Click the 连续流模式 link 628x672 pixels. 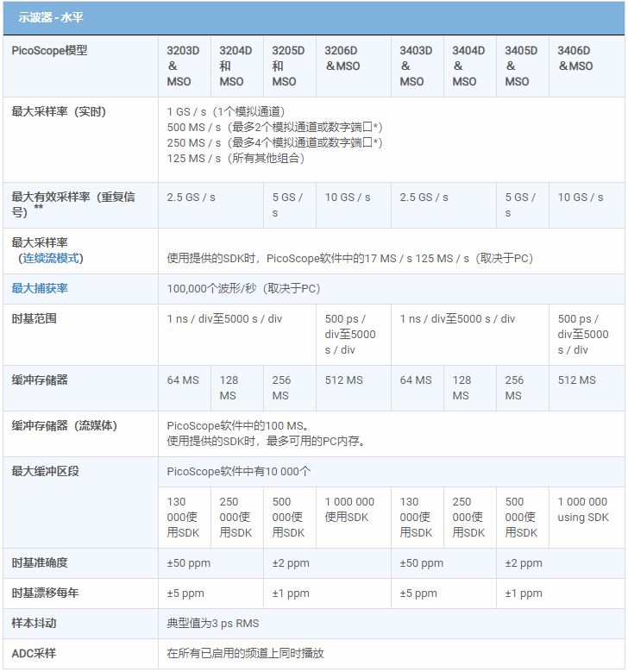pyautogui.click(x=53, y=258)
